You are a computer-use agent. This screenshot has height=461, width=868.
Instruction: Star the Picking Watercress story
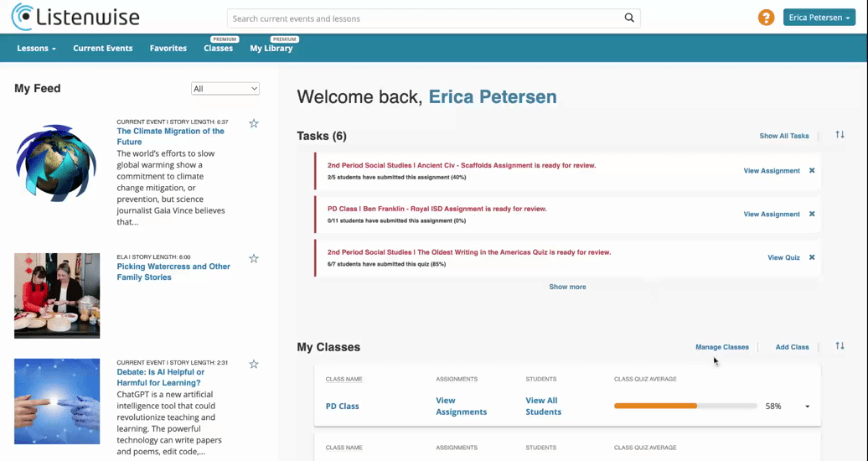(x=254, y=259)
